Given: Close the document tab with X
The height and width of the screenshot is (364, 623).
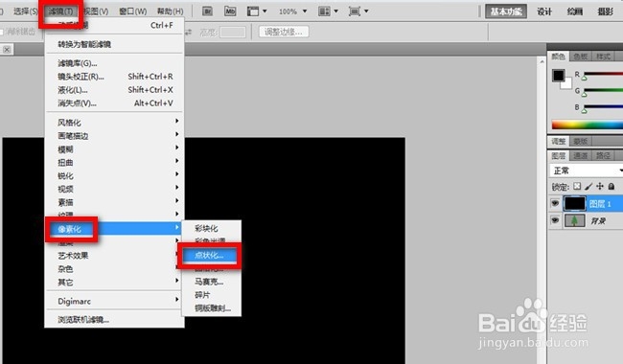Looking at the screenshot, I should pyautogui.click(x=7, y=49).
